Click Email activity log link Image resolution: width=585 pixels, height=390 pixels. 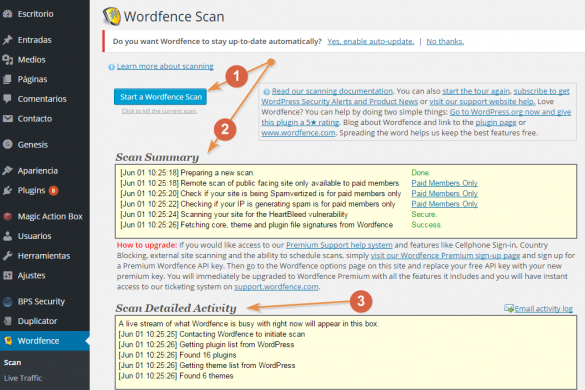pos(544,309)
